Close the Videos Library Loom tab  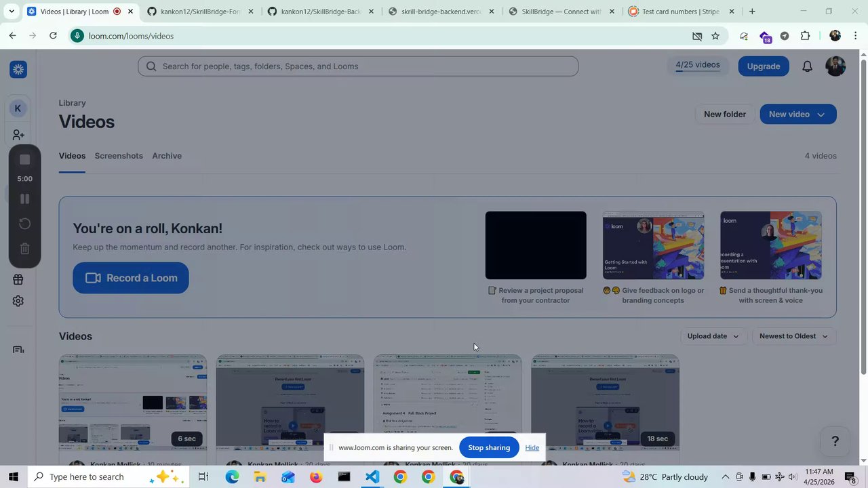point(130,12)
